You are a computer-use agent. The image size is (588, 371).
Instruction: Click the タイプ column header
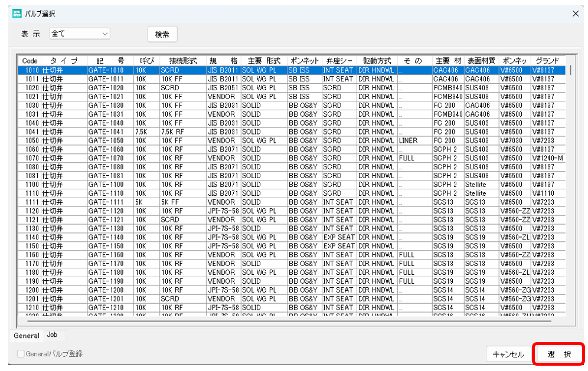tap(64, 61)
